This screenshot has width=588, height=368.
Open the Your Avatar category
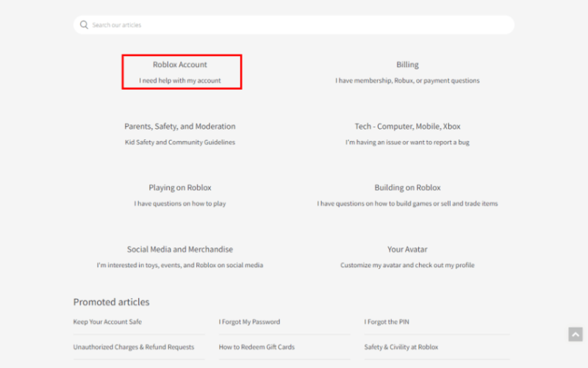[407, 250]
